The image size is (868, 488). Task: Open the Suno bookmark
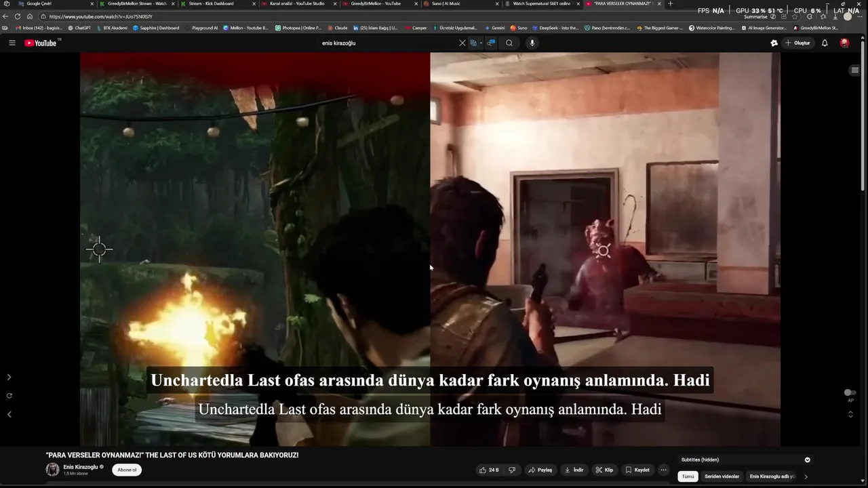pos(519,28)
